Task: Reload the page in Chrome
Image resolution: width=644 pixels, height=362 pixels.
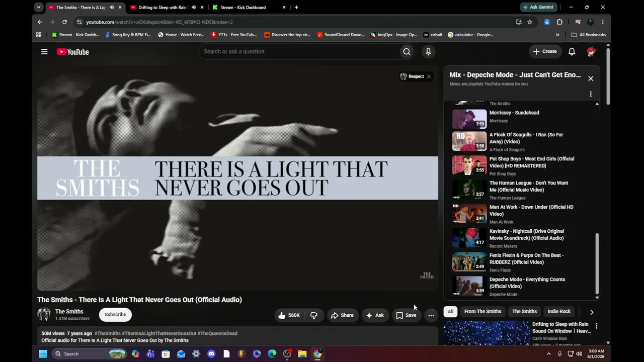Action: (64, 22)
